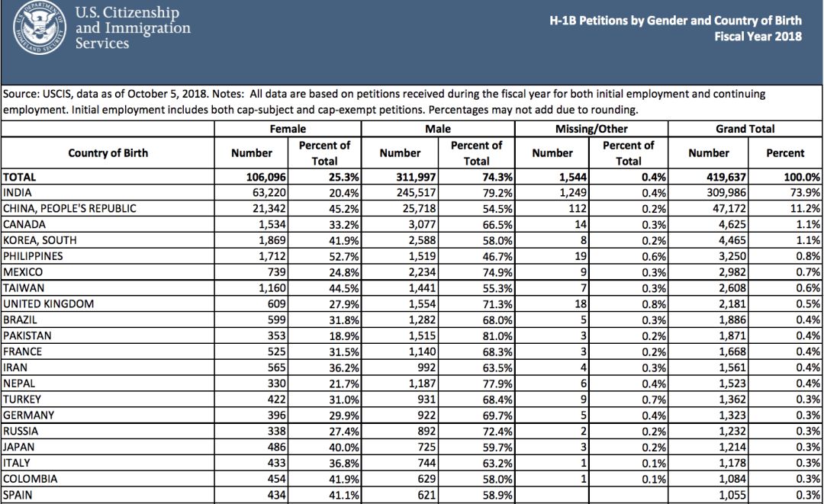Click India's female count 63,220
Viewport: 824px width, 504px height.
pos(269,193)
